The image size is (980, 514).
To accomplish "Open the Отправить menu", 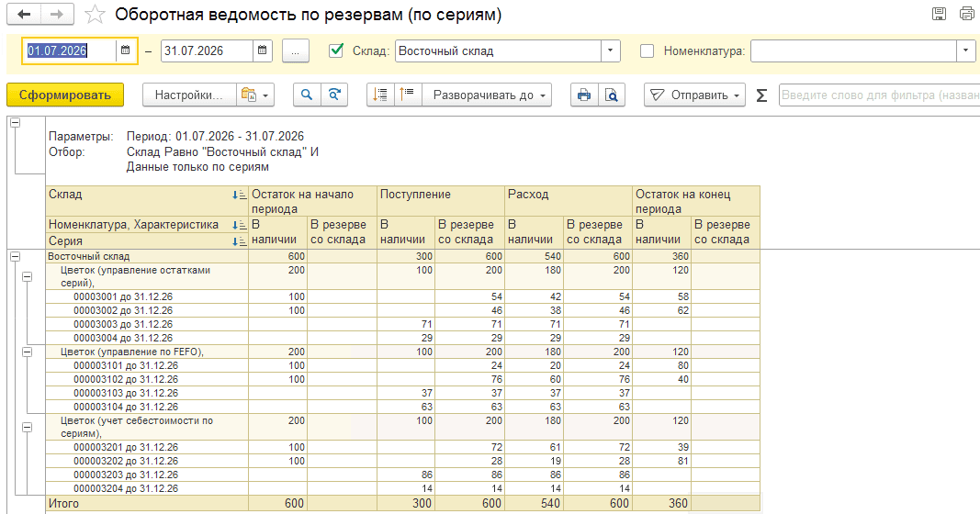I will pos(694,95).
